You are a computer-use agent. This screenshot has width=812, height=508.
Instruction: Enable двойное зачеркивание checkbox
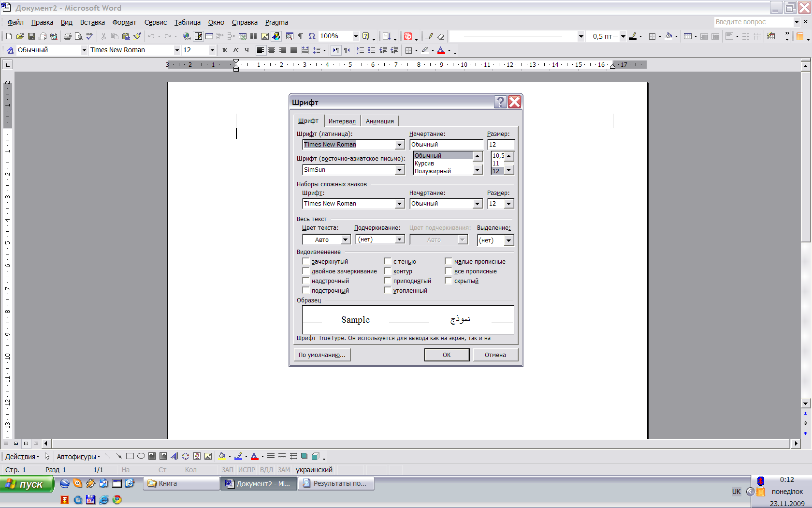[x=305, y=271]
